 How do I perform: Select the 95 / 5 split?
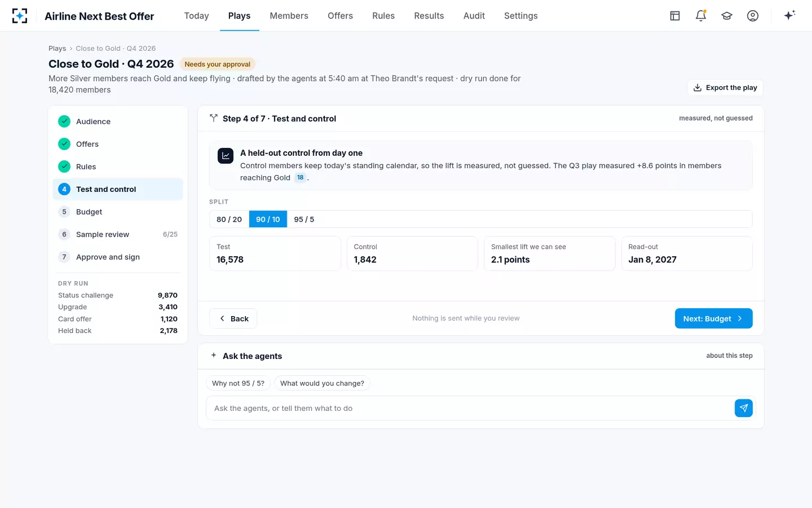[304, 219]
